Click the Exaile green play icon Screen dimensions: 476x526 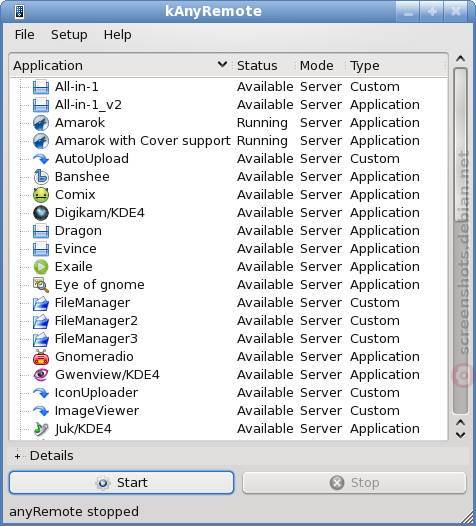[41, 267]
